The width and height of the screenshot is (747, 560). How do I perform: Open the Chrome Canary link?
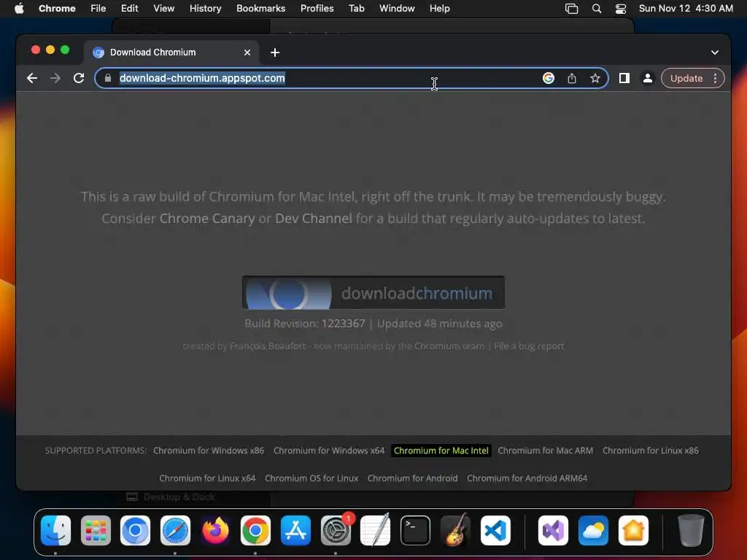click(206, 219)
